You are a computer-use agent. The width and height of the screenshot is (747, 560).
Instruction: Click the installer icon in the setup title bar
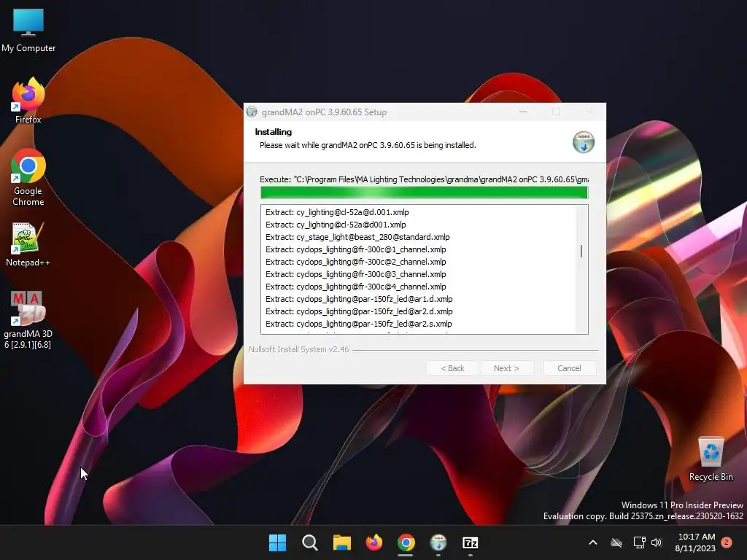pos(252,112)
